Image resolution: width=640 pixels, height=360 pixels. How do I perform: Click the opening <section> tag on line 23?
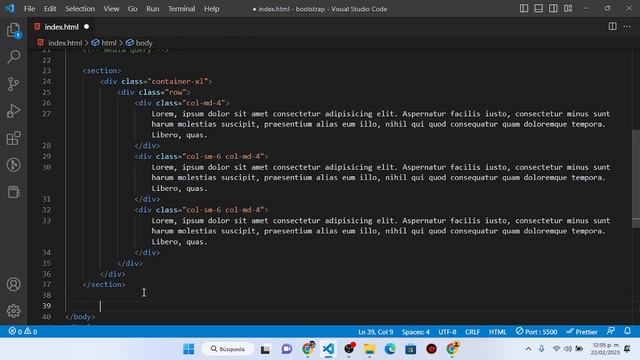click(x=102, y=71)
